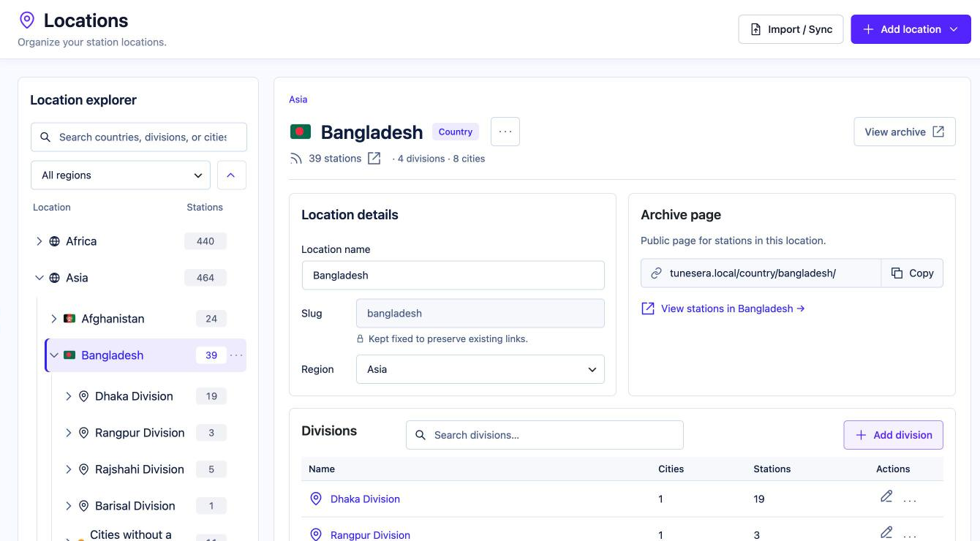
Task: Expand Rajshahi Division in the location tree
Action: pos(68,469)
